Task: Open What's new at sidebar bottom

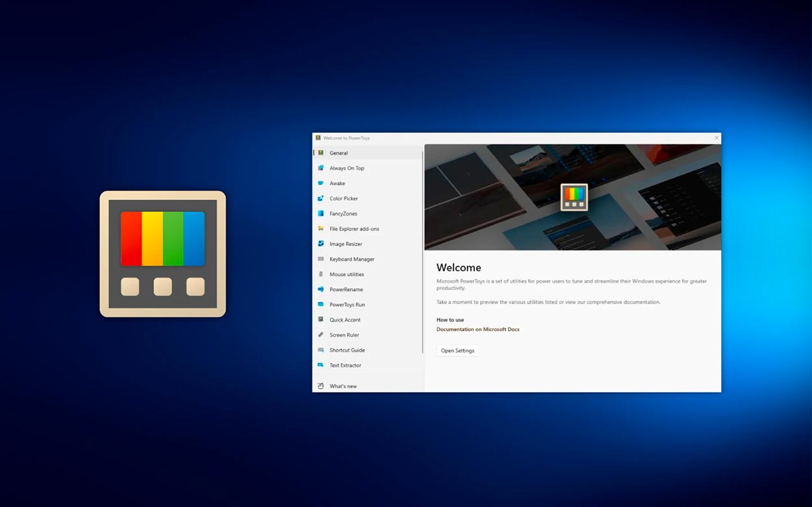Action: coord(343,386)
